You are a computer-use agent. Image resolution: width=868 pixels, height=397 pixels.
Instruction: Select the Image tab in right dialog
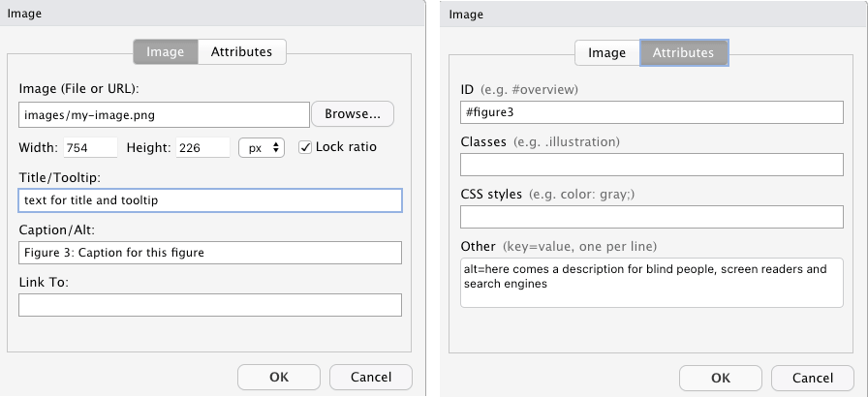[606, 53]
